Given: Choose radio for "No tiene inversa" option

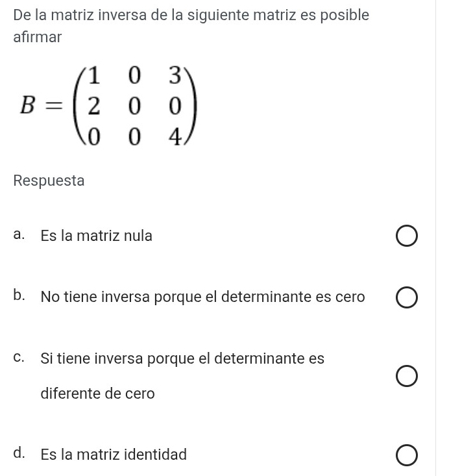Looking at the screenshot, I should pos(406,299).
